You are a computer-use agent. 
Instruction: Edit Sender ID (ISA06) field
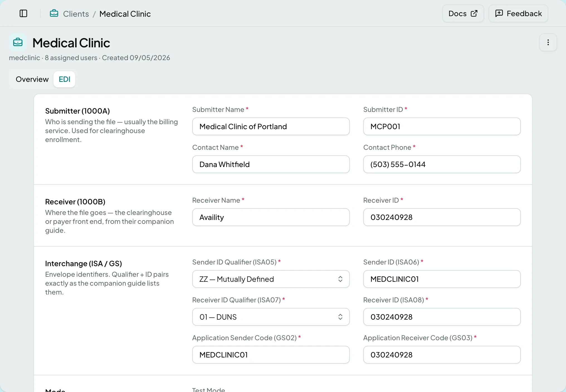click(x=442, y=279)
